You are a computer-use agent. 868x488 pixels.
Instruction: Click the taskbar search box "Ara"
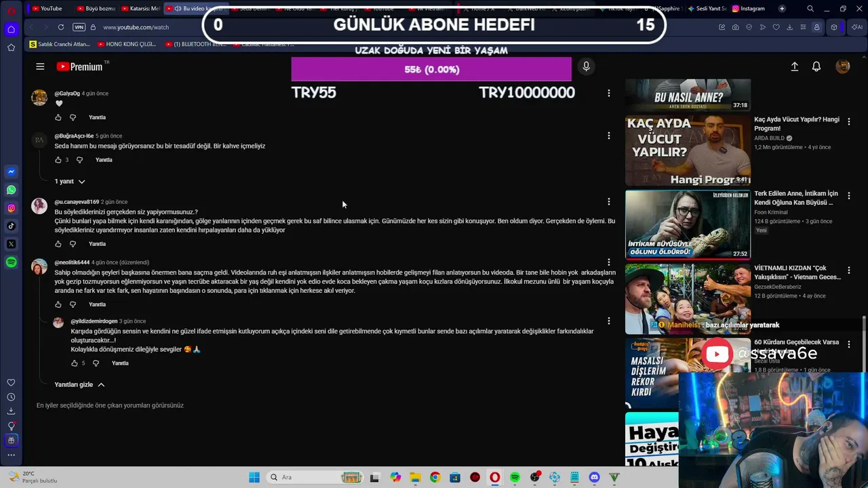click(315, 477)
